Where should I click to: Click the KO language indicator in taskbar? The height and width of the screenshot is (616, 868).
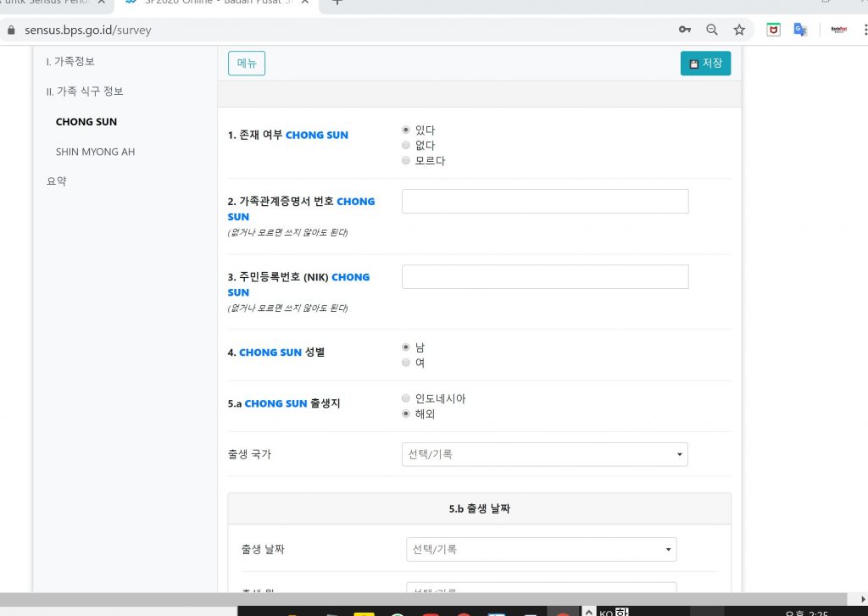[605, 612]
